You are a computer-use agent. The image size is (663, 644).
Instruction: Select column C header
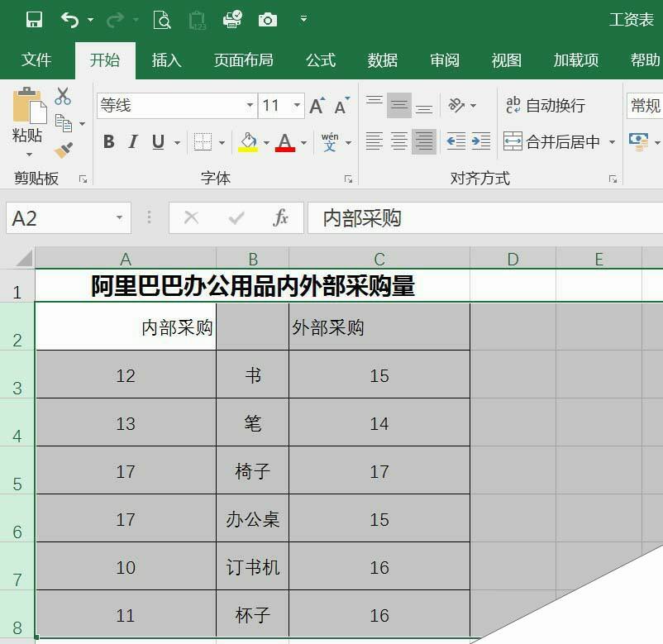coord(379,259)
